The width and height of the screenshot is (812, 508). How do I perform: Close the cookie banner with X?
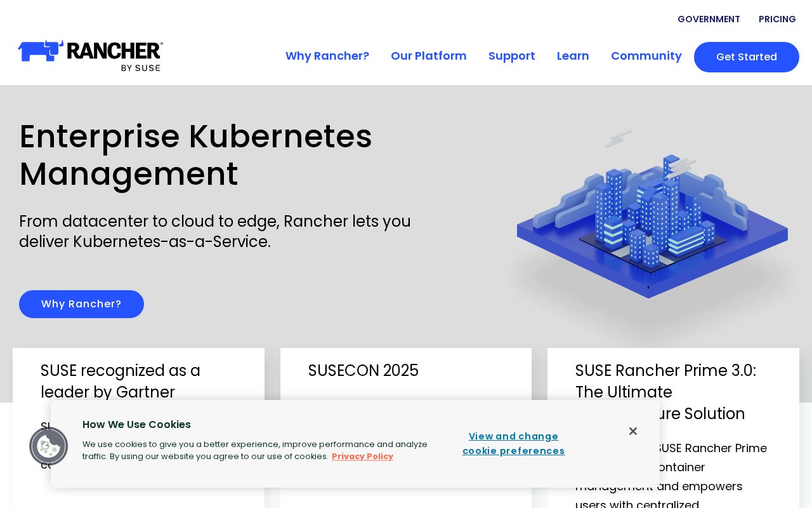633,431
